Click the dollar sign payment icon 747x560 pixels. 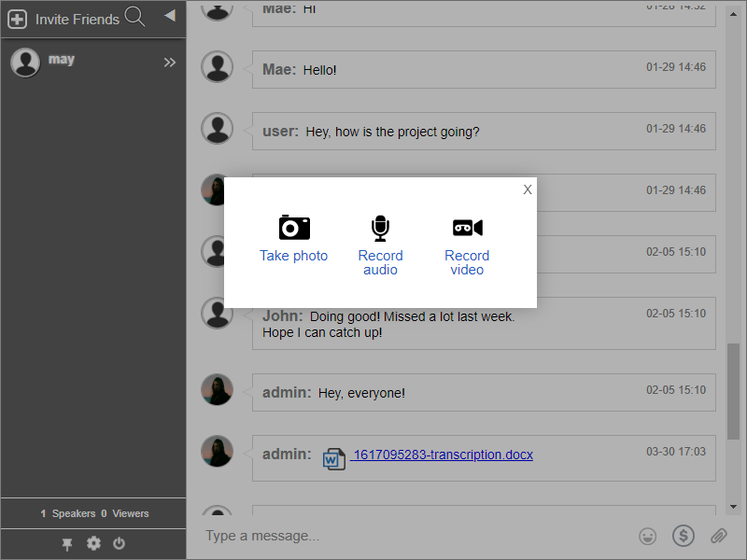click(x=684, y=536)
